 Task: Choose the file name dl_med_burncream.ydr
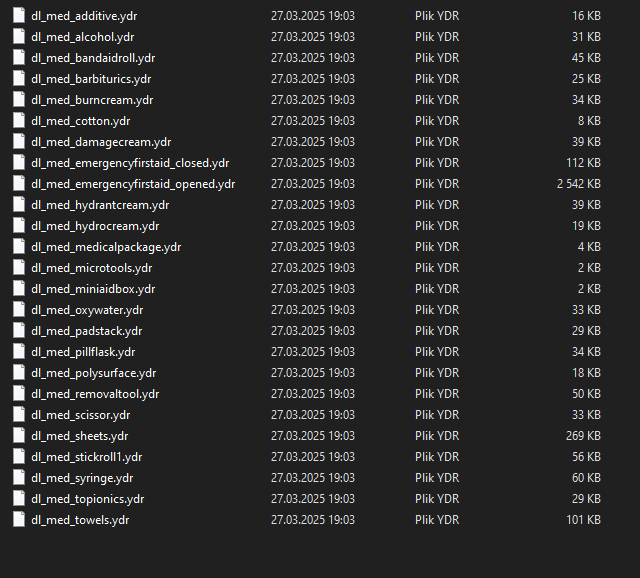click(x=92, y=100)
